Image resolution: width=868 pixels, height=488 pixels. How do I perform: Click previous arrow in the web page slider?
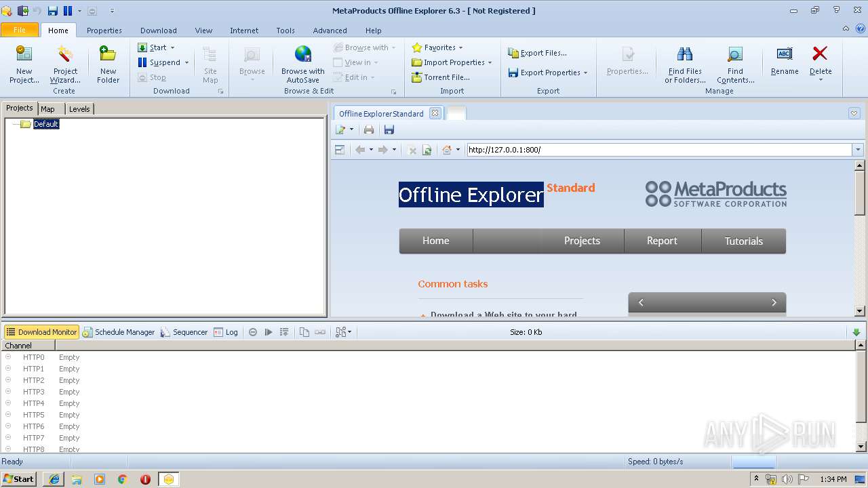641,302
